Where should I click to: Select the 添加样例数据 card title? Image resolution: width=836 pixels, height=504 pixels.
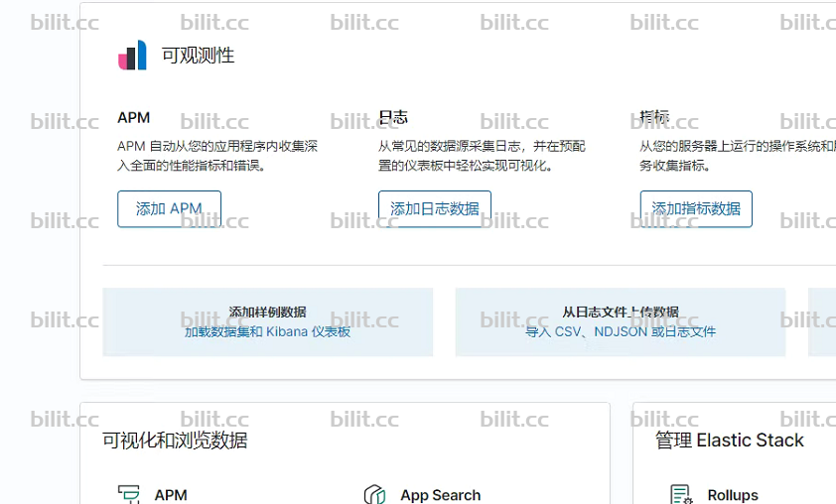[268, 313]
